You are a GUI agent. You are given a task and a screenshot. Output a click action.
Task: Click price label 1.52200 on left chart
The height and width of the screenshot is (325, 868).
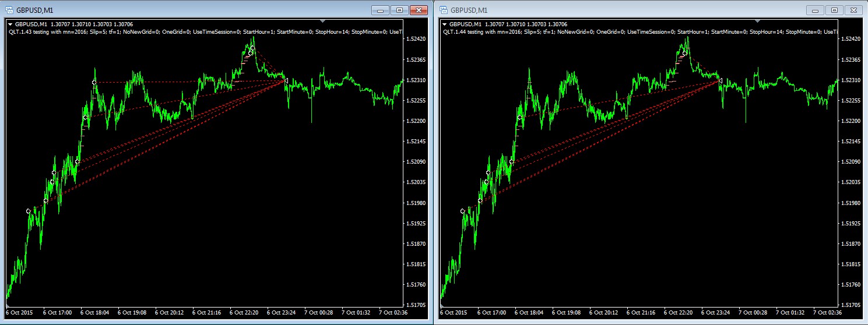[416, 121]
